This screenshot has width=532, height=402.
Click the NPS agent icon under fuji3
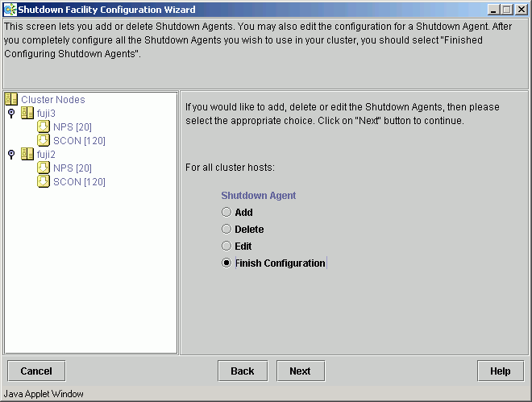(x=44, y=126)
